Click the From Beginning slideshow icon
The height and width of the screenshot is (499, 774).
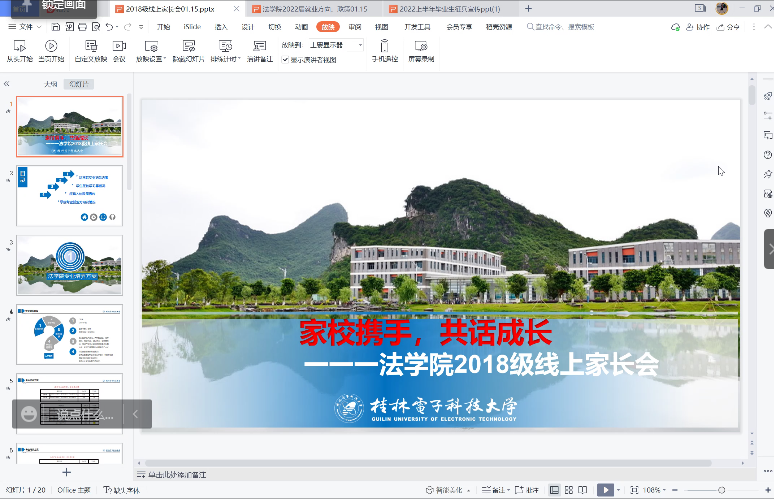coord(19,46)
